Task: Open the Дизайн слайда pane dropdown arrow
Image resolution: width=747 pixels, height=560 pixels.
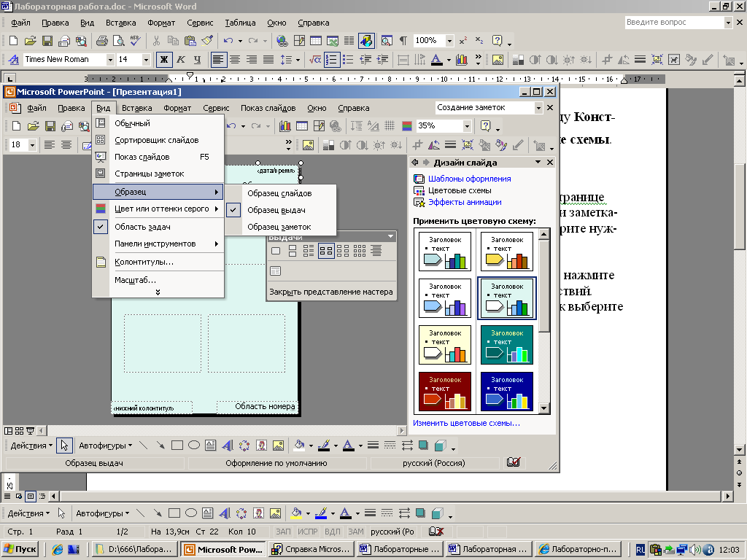Action: (538, 163)
